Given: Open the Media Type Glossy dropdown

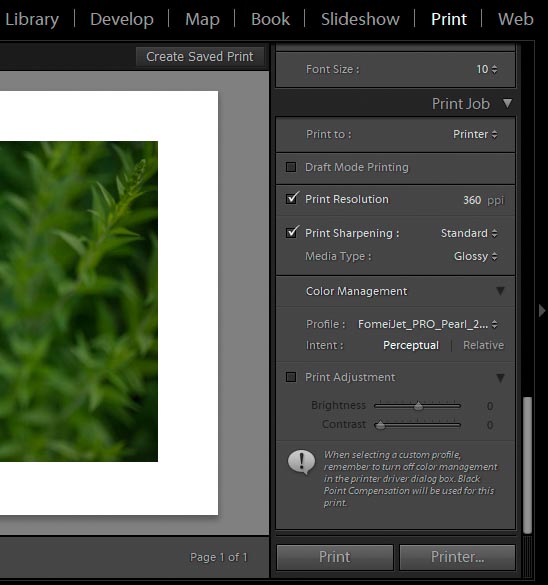Looking at the screenshot, I should [475, 256].
